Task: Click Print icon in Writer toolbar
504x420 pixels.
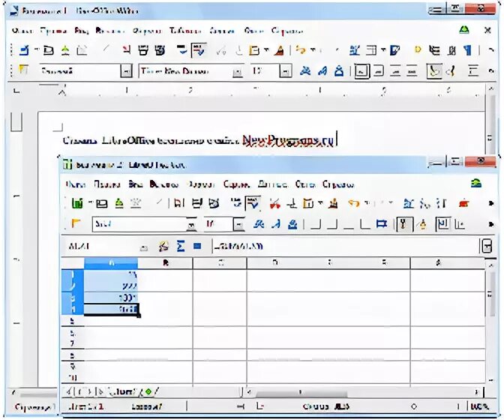Action: pos(143,50)
